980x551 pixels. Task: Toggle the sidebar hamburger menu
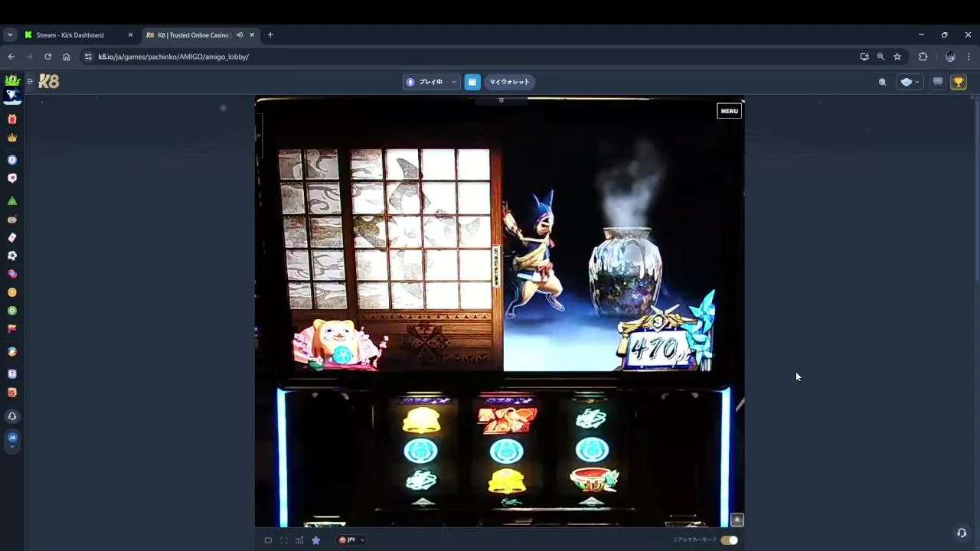[x=30, y=81]
